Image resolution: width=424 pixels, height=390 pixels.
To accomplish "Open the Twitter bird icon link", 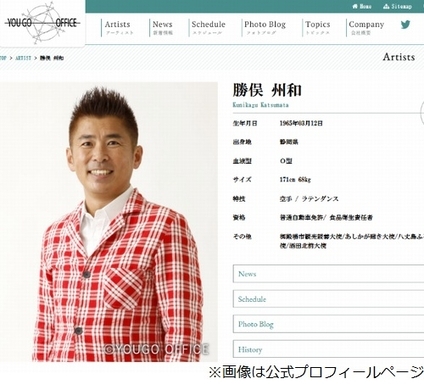I will pos(405,25).
